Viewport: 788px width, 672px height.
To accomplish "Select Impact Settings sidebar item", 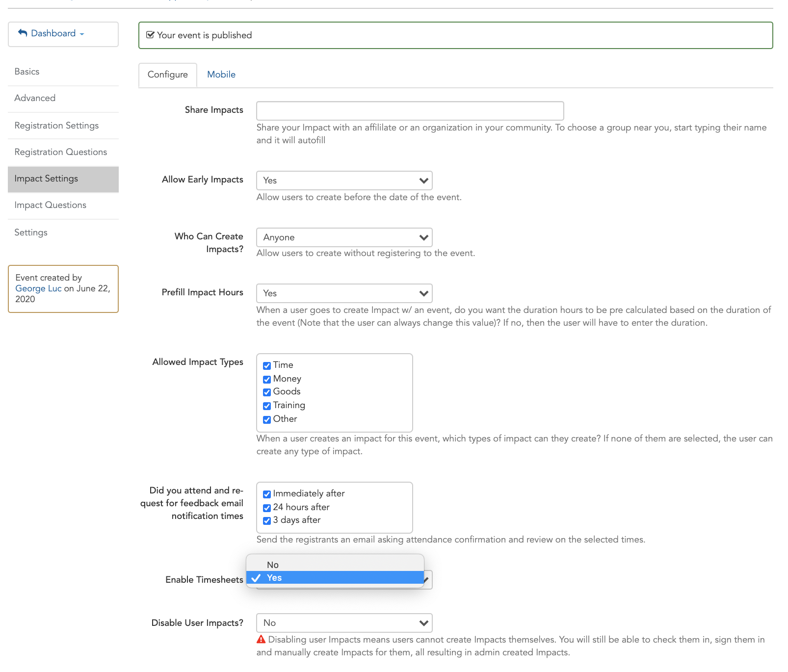I will click(x=63, y=179).
